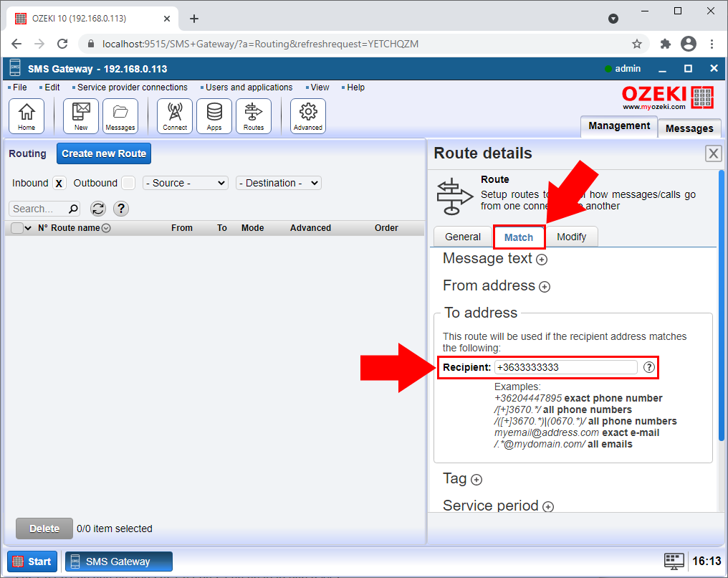Go back in browser history
Viewport: 728px width, 578px height.
coord(16,44)
